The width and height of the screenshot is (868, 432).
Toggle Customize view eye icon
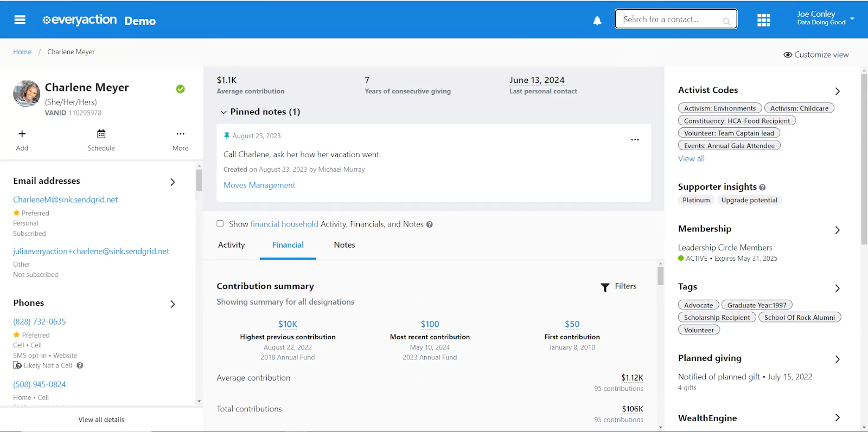pos(788,55)
